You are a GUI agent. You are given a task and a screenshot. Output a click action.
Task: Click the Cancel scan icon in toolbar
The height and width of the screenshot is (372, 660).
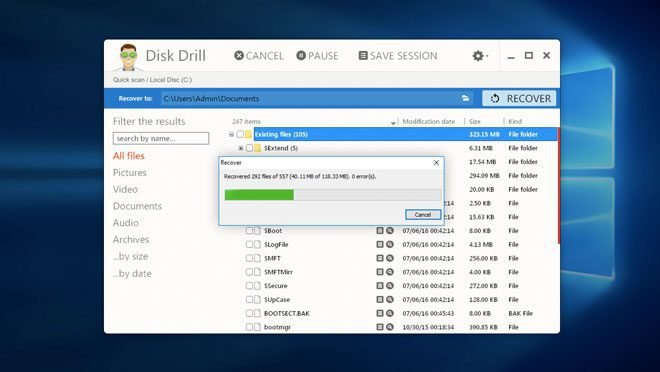tap(239, 56)
